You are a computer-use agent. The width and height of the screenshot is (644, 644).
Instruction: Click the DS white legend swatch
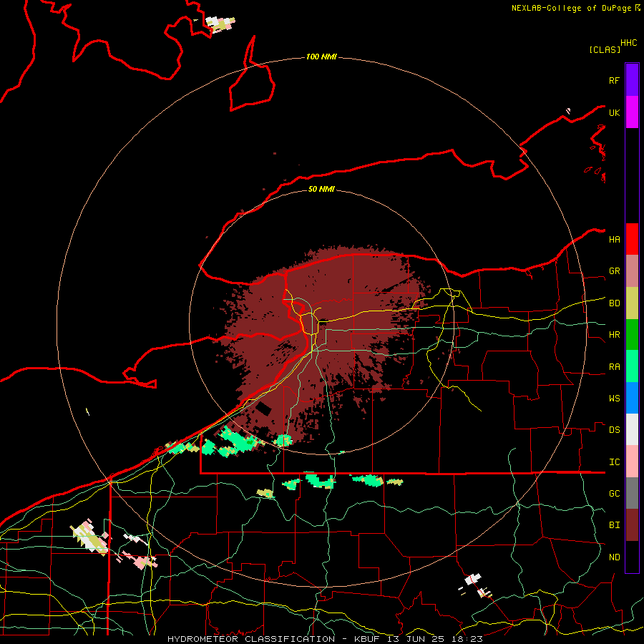[632, 429]
